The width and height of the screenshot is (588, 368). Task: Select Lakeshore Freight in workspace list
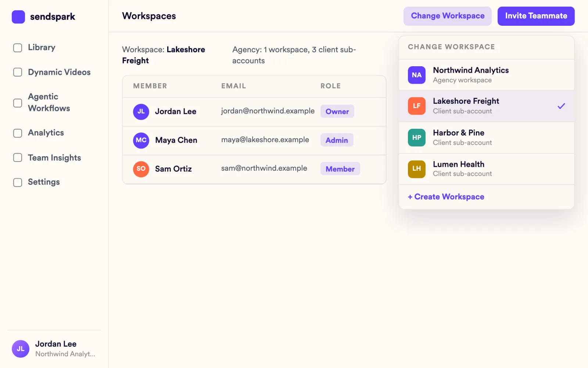487,106
